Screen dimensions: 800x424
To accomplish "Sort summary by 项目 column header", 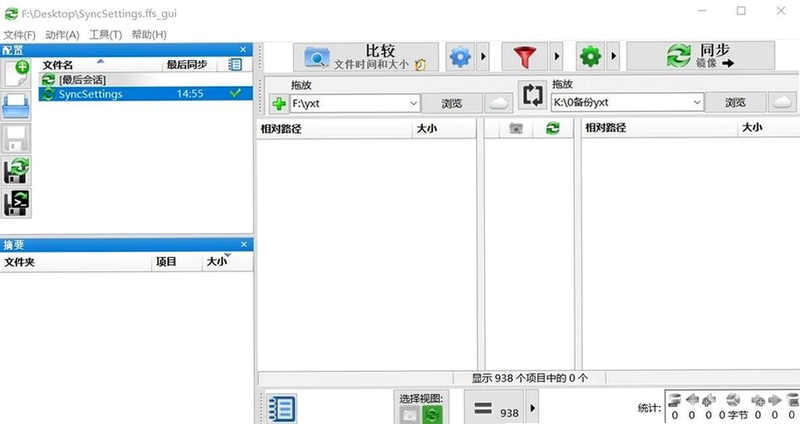I will (x=177, y=262).
